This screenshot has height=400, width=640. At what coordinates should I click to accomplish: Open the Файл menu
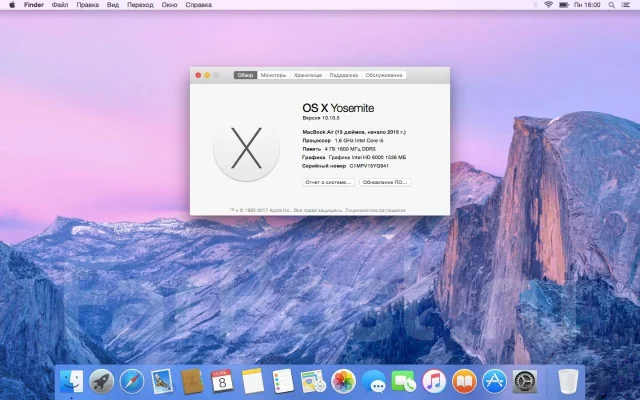pyautogui.click(x=60, y=5)
